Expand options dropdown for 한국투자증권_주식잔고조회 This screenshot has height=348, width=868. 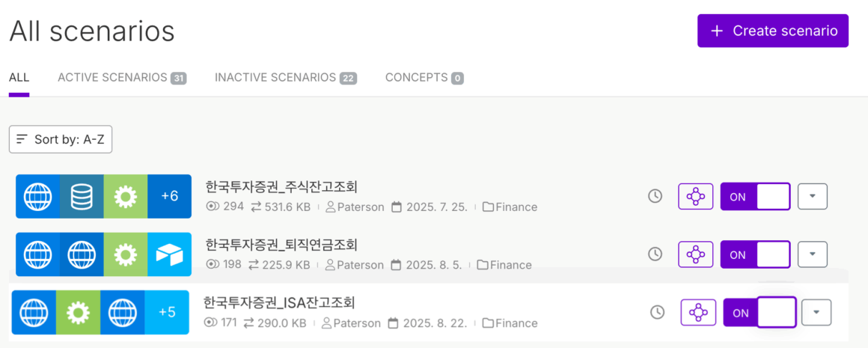point(812,196)
